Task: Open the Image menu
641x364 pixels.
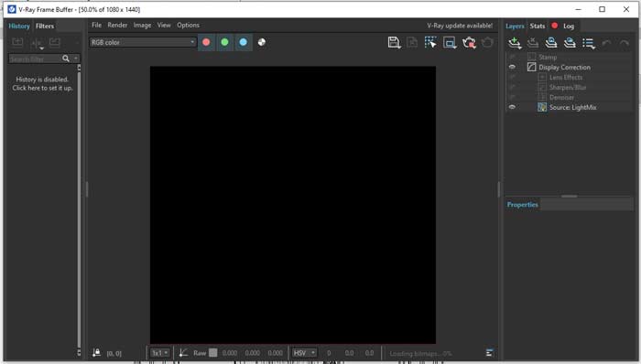Action: 142,25
